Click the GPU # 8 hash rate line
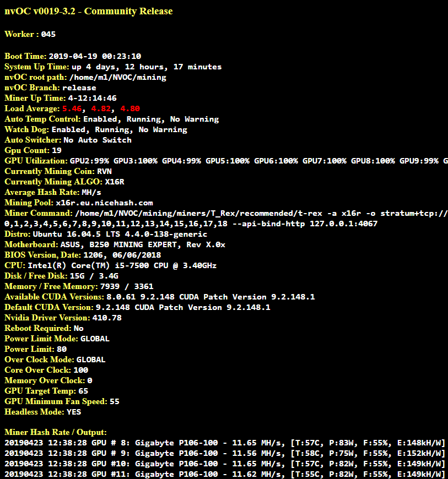The image size is (448, 479). point(225,443)
